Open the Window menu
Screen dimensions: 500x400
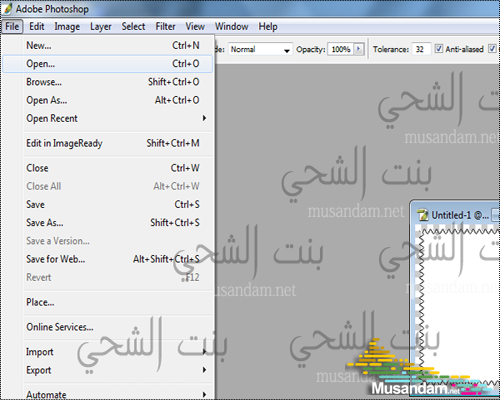coord(231,26)
